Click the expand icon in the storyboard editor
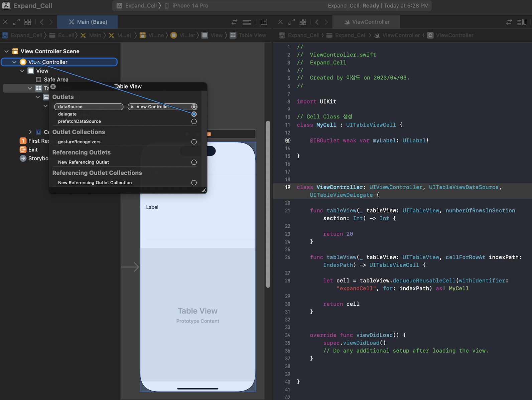The image size is (532, 400). [16, 22]
